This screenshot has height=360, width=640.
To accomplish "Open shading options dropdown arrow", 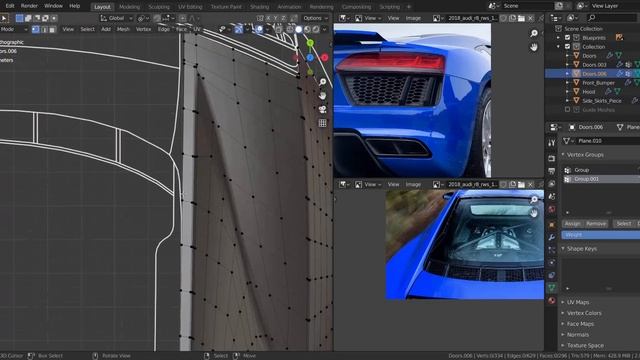I will coord(324,29).
